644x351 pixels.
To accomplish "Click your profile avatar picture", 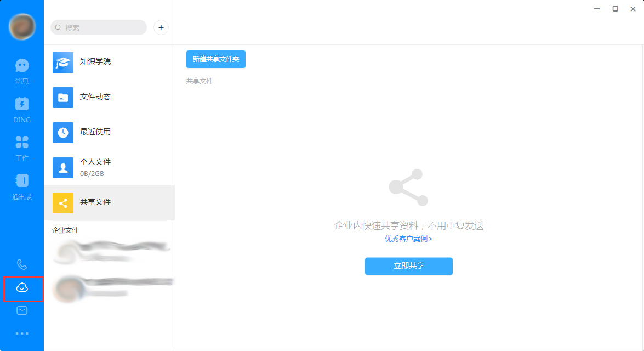I will [x=21, y=26].
